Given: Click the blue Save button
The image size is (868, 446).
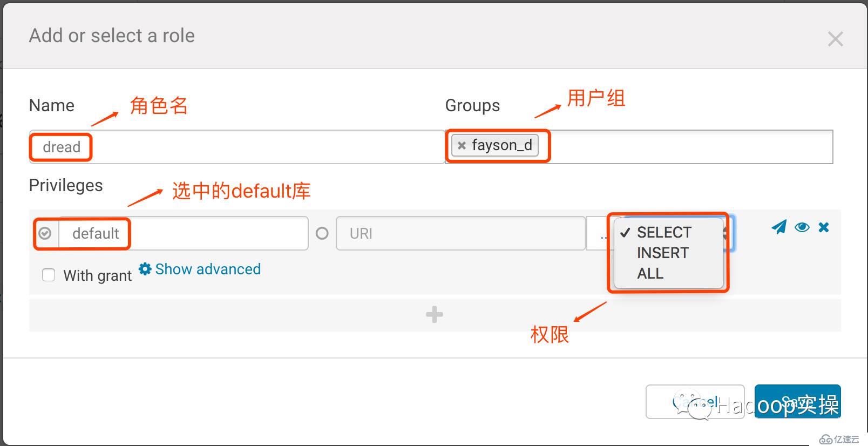Looking at the screenshot, I should (797, 402).
